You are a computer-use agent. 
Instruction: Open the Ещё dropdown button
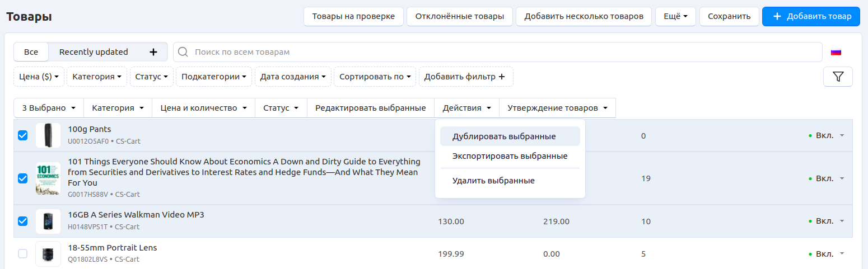pos(675,16)
